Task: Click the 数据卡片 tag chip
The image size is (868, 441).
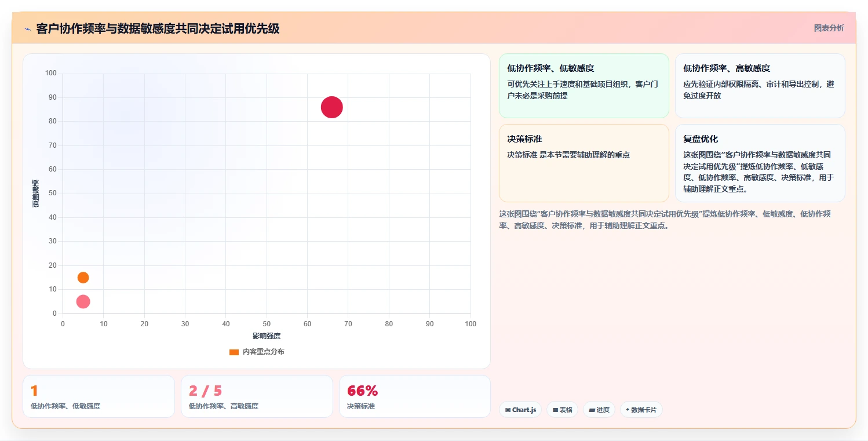Action: 641,410
